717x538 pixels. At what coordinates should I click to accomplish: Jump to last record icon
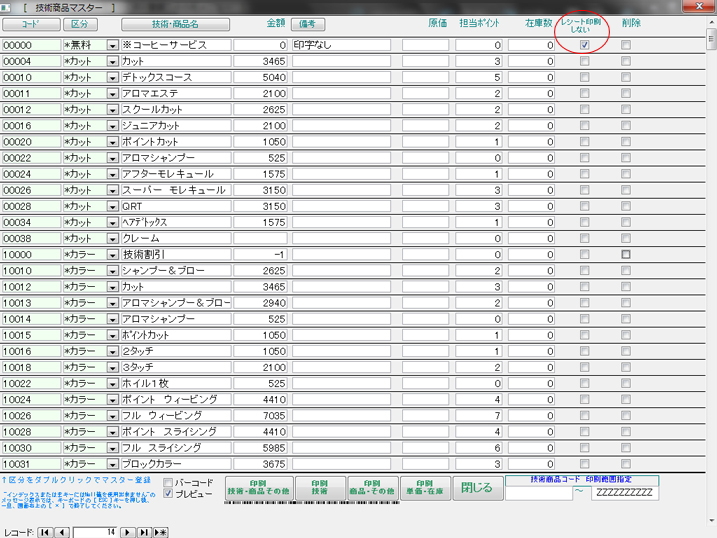pyautogui.click(x=144, y=533)
